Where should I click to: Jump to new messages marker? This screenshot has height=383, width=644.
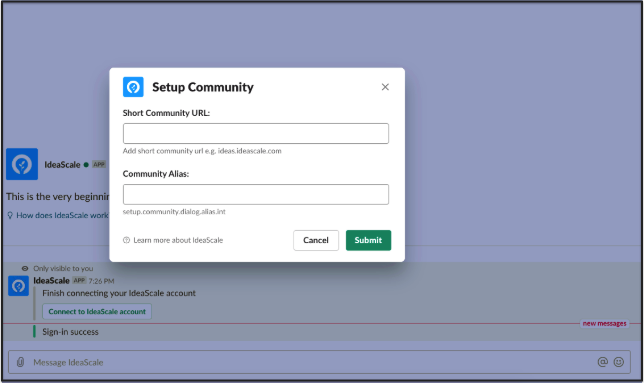[x=604, y=323]
